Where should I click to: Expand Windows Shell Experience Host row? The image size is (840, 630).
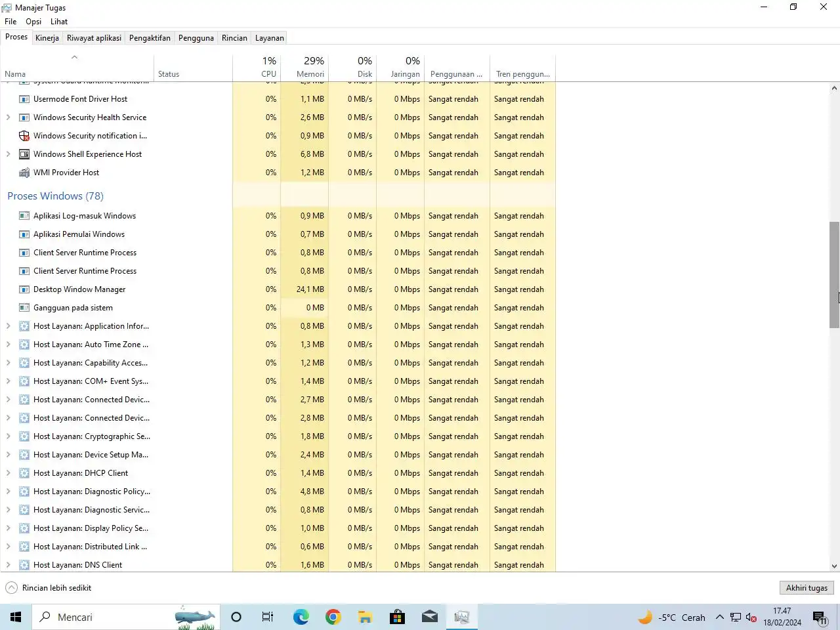8,154
